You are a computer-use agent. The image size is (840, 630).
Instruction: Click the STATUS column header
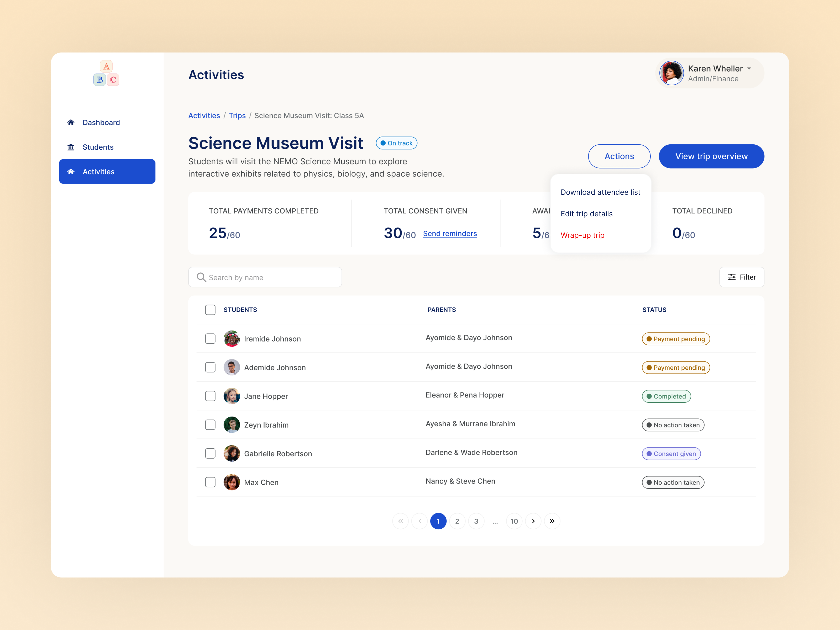[x=654, y=310]
